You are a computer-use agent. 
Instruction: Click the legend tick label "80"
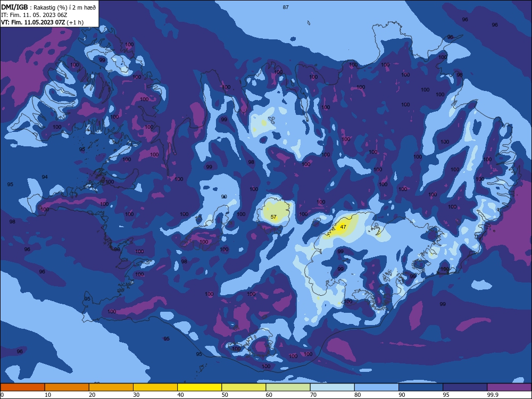[x=358, y=395]
